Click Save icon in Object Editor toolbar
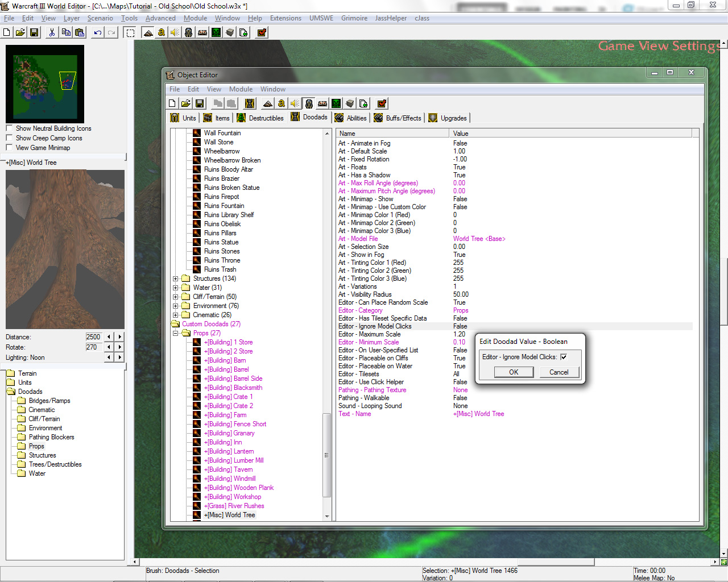This screenshot has width=728, height=582. [x=200, y=103]
